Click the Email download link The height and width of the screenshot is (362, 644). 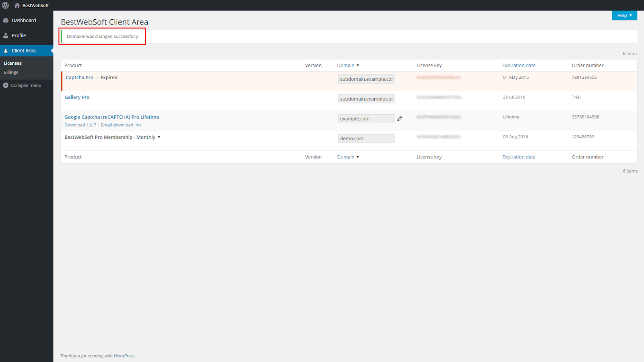tap(121, 125)
